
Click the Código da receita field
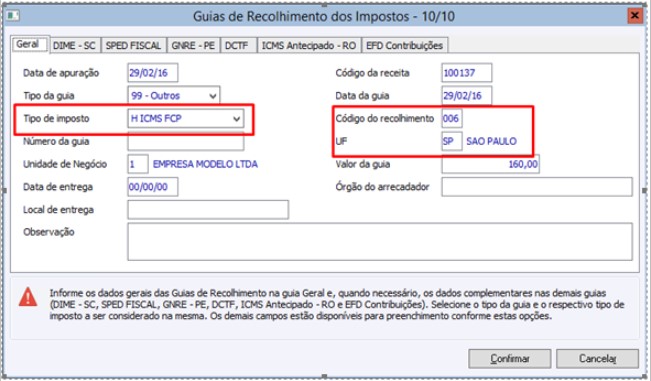coord(467,73)
